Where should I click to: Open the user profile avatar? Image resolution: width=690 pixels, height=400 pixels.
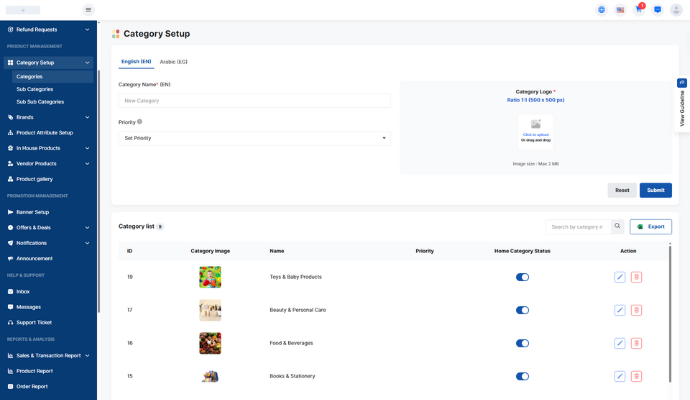[677, 9]
